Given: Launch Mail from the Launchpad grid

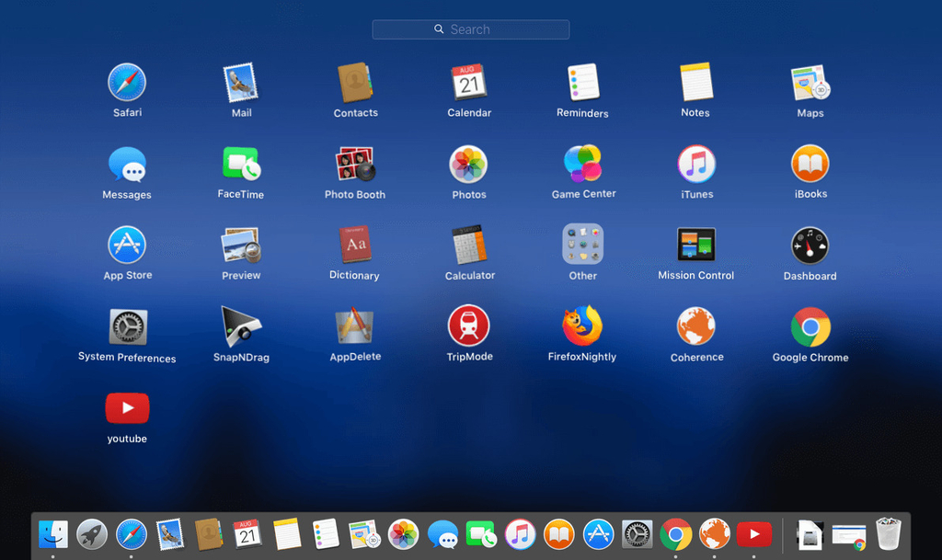Looking at the screenshot, I should coord(241,82).
